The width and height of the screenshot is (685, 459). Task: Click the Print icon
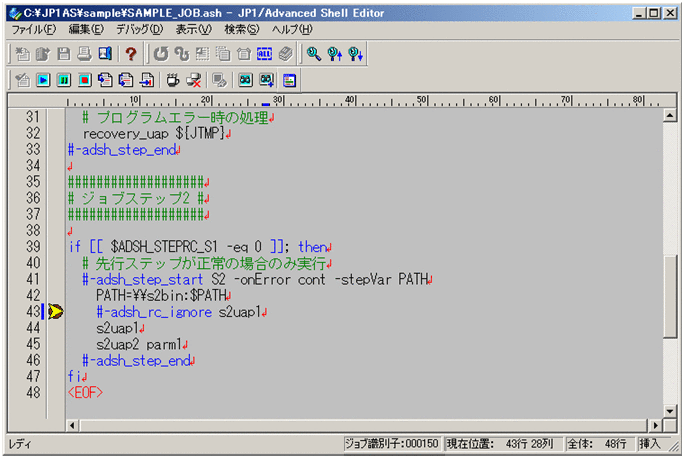click(x=84, y=54)
